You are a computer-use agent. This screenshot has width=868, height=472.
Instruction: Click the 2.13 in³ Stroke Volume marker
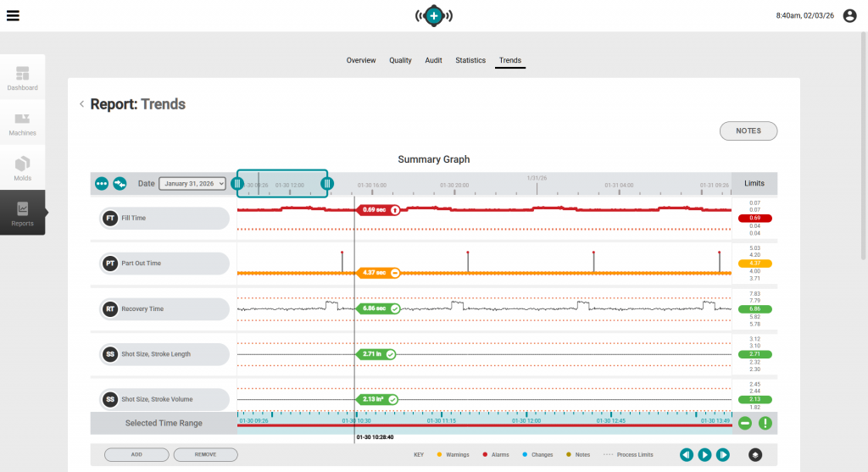point(377,399)
